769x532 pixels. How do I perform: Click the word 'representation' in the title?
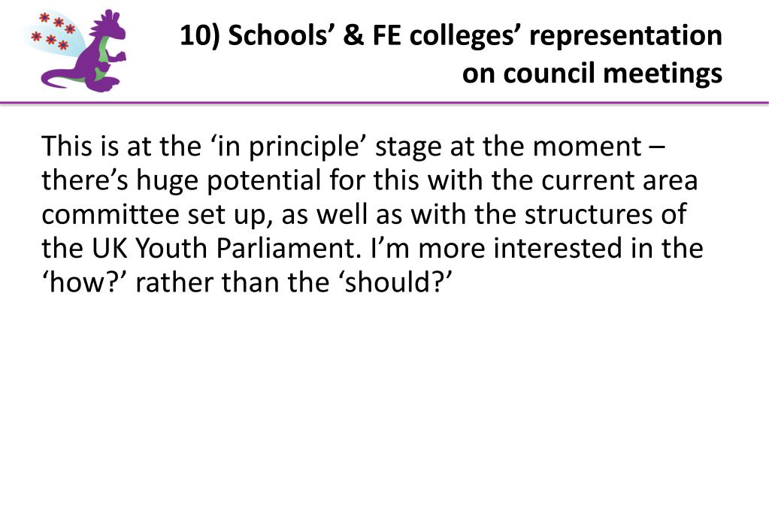tap(625, 36)
